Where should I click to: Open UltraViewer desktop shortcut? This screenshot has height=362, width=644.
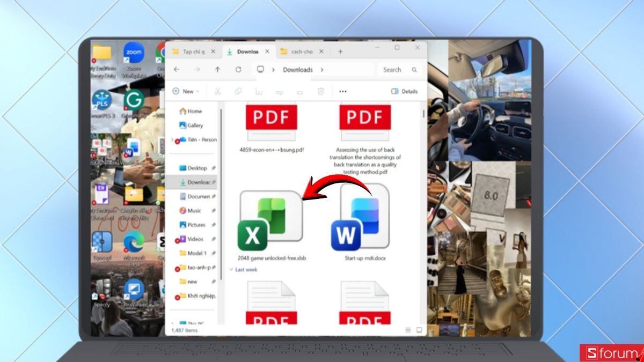(x=134, y=293)
